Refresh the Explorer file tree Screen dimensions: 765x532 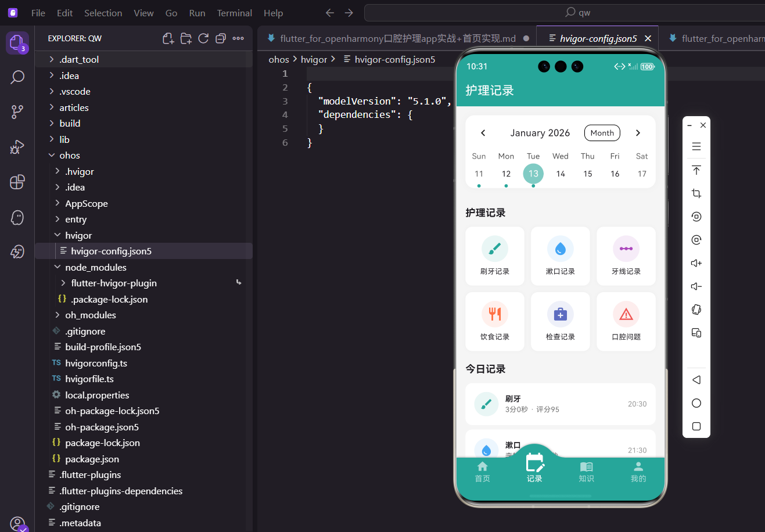pyautogui.click(x=203, y=38)
